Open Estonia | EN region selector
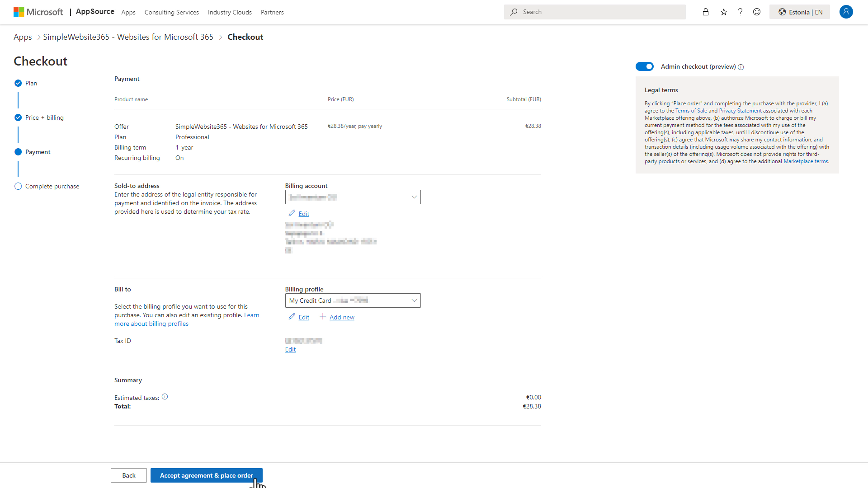 pos(800,12)
